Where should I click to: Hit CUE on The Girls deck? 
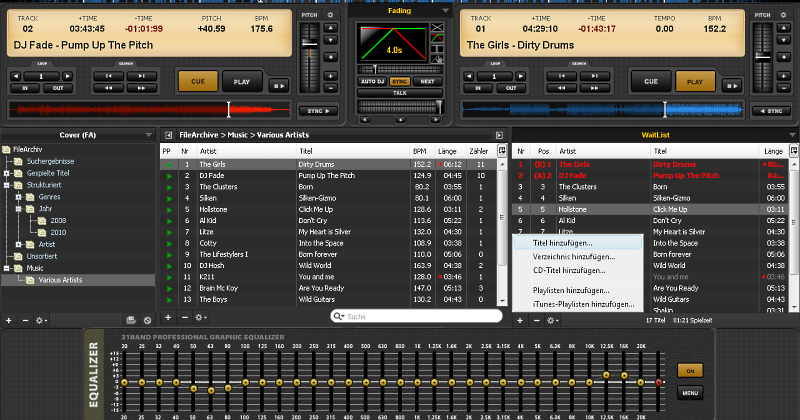coord(651,81)
